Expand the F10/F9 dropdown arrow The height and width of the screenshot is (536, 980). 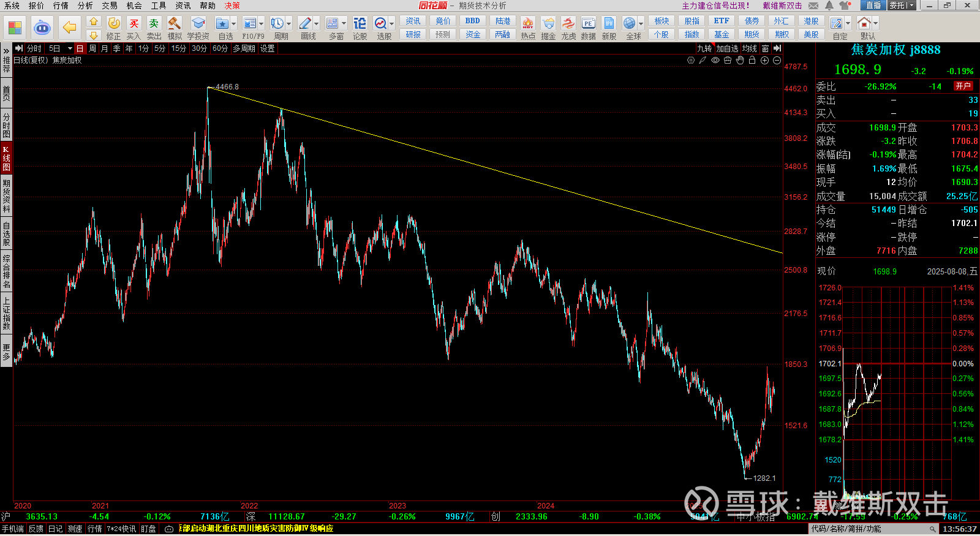[261, 24]
